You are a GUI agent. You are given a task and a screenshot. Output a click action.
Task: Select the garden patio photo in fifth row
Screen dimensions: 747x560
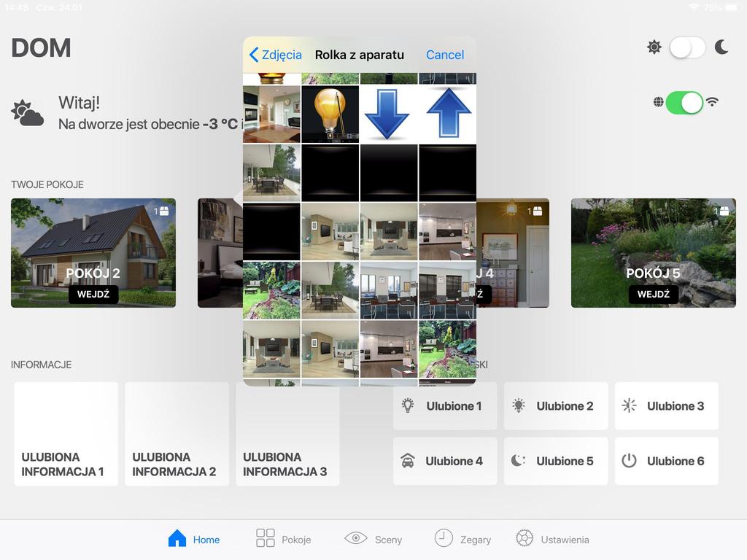[x=271, y=290]
